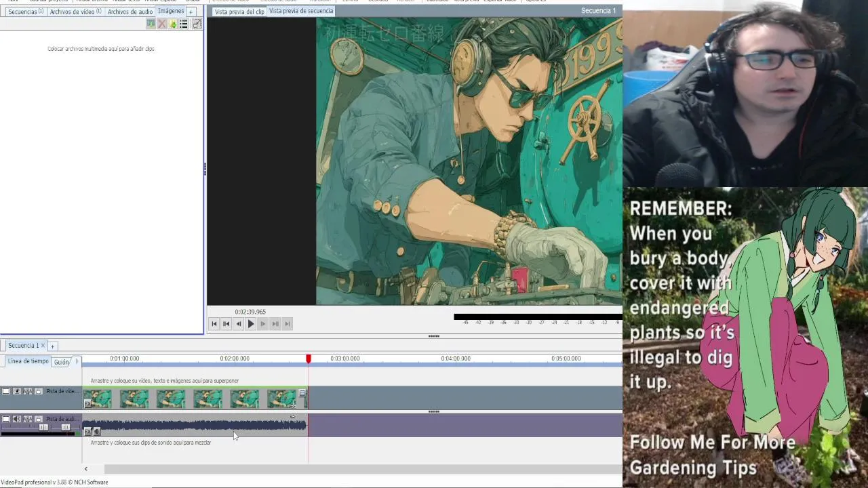Screen dimensions: 868x488
Task: Step one frame backward
Action: pos(239,324)
